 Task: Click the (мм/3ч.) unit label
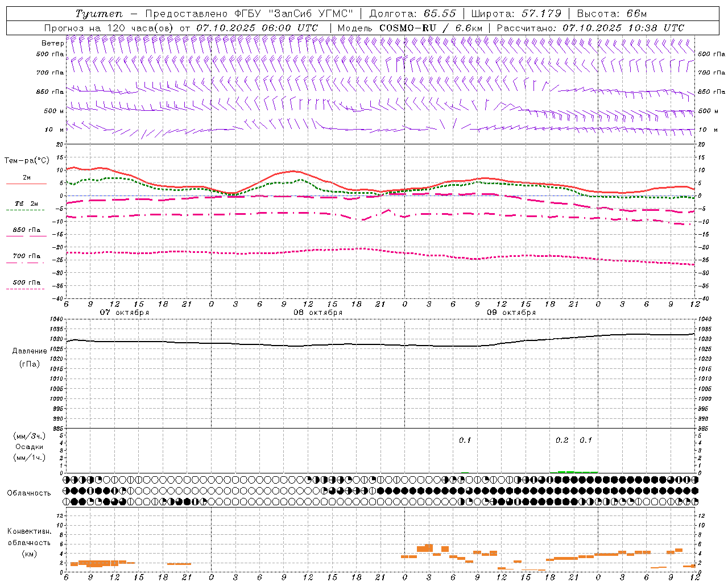pos(30,436)
